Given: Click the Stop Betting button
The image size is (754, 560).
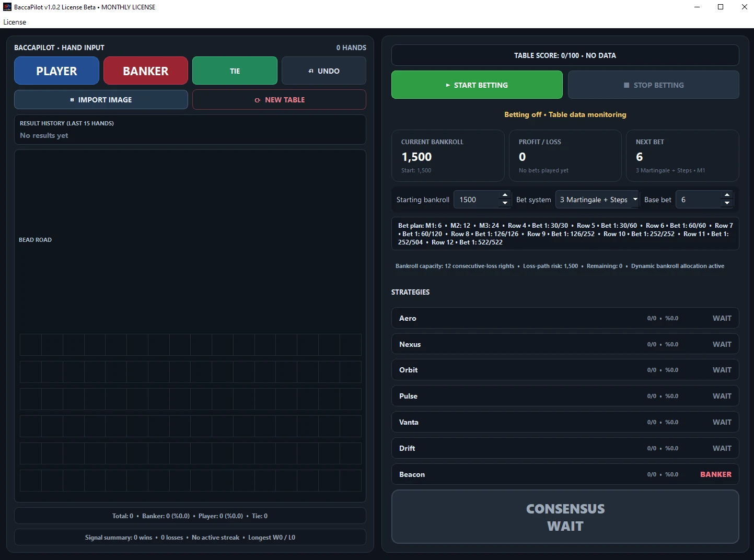Looking at the screenshot, I should click(x=654, y=85).
